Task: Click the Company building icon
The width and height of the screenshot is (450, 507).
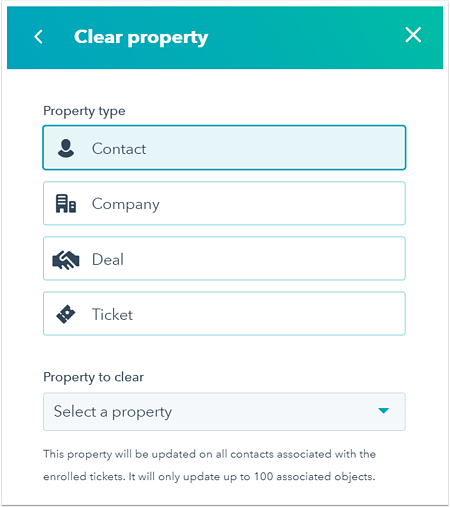Action: tap(66, 203)
